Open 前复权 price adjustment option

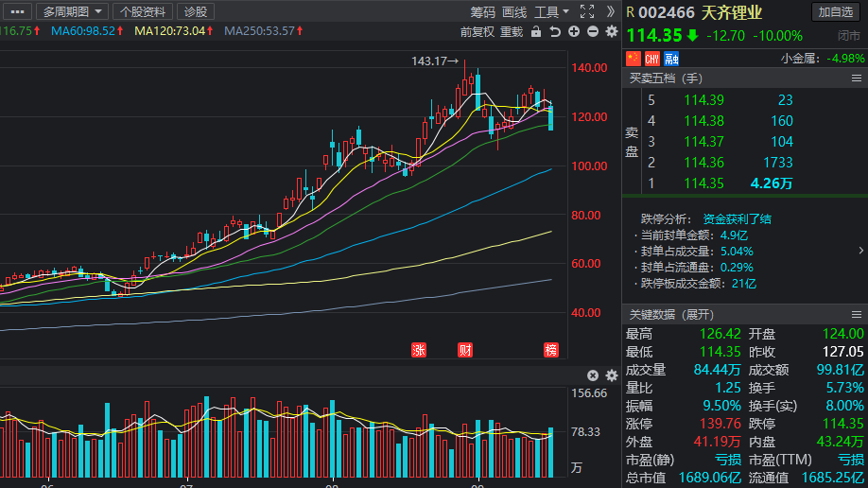(477, 31)
